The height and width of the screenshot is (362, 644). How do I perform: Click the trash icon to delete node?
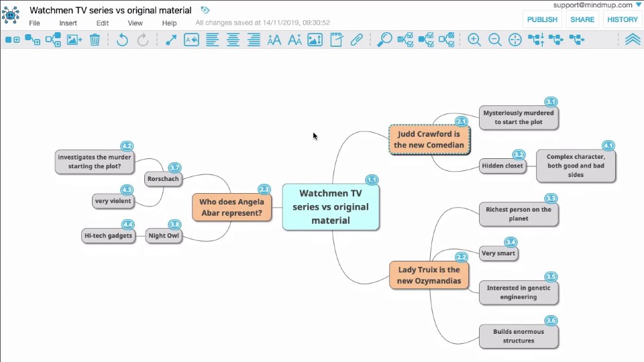95,40
